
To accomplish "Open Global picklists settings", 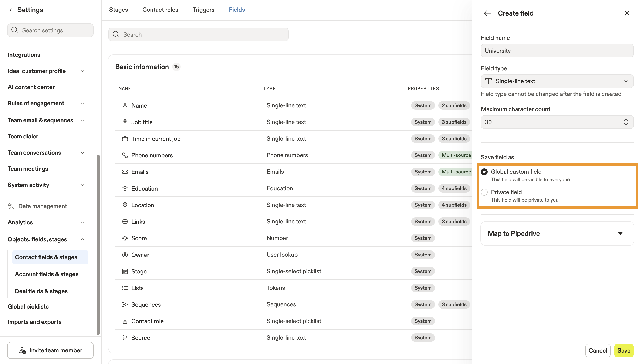I will pyautogui.click(x=28, y=307).
